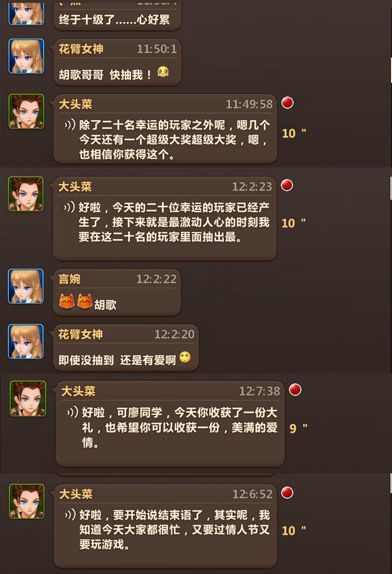The height and width of the screenshot is (574, 392).
Task: Play the 11:49:58 voice message speaker icon
Action: point(69,125)
